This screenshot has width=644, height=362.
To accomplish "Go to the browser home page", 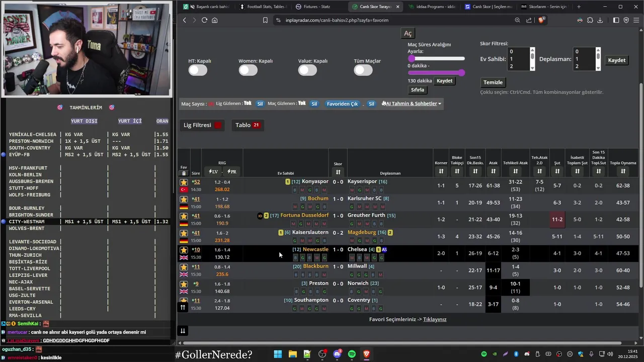I will coord(215,20).
